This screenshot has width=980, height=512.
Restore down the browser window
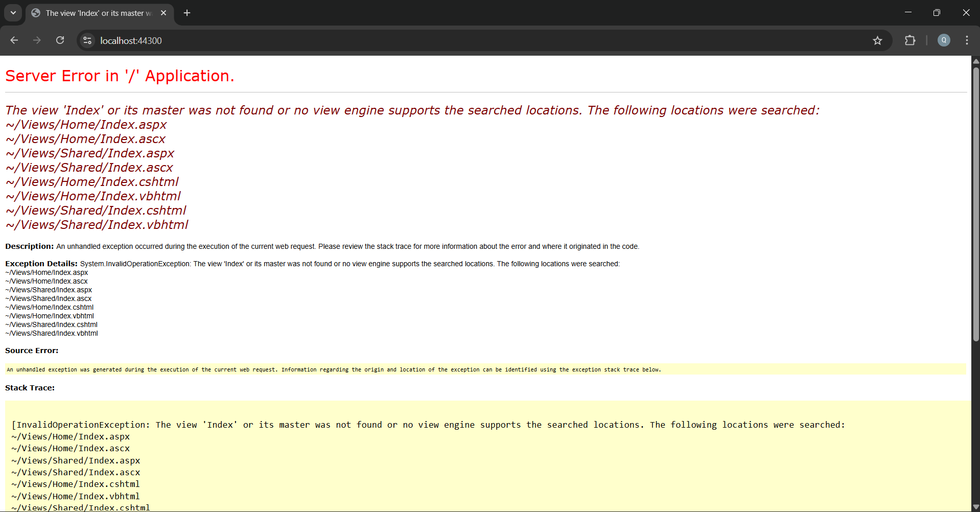pos(937,13)
